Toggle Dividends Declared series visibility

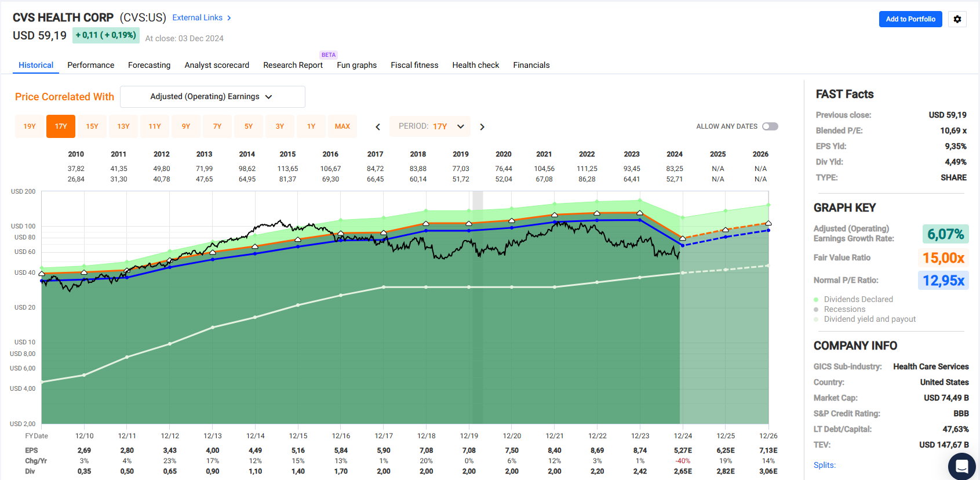[858, 299]
